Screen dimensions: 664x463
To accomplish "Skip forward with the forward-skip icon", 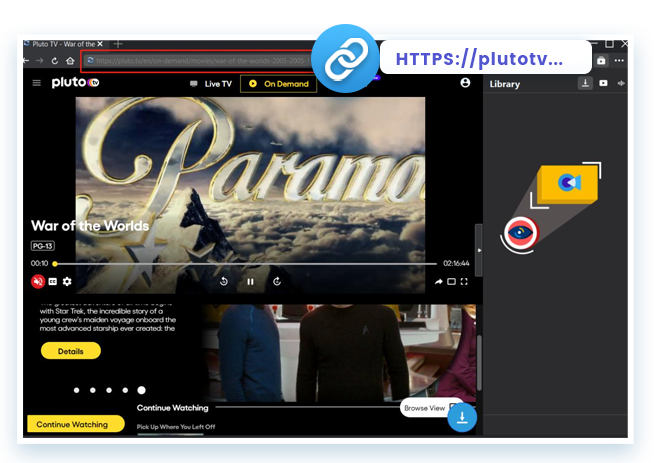I will 277,281.
